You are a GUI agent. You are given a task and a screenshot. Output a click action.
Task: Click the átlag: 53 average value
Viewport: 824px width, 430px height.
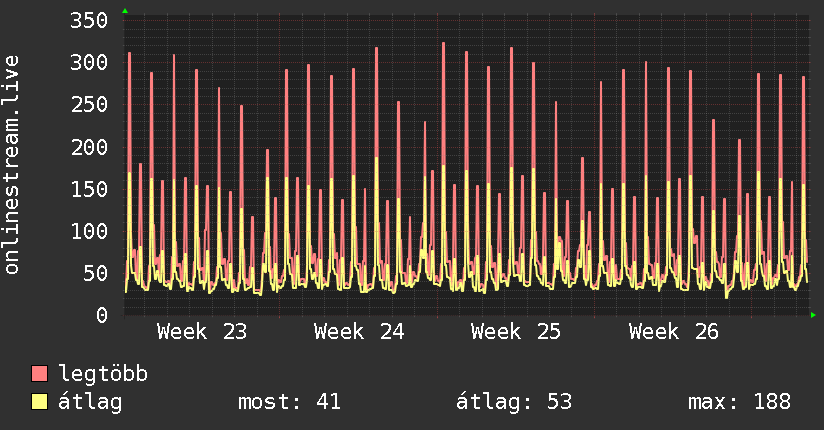(x=513, y=402)
